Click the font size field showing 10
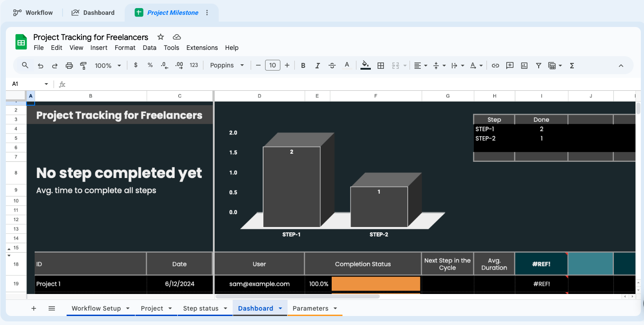 (x=273, y=66)
